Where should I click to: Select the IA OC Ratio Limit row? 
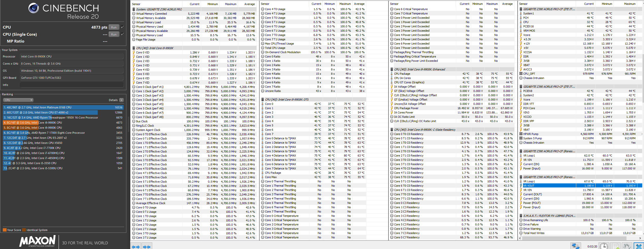[x=452, y=117]
